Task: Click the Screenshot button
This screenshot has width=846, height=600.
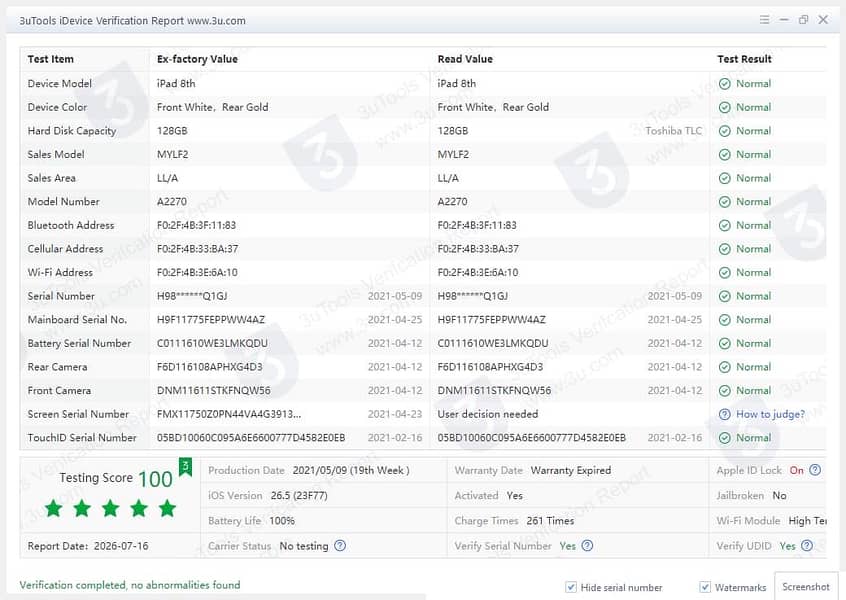Action: 806,587
